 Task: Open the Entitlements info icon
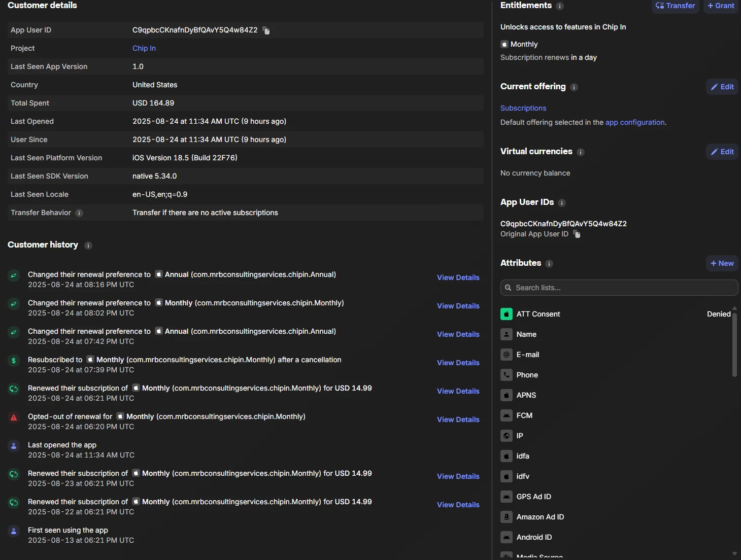pos(560,6)
